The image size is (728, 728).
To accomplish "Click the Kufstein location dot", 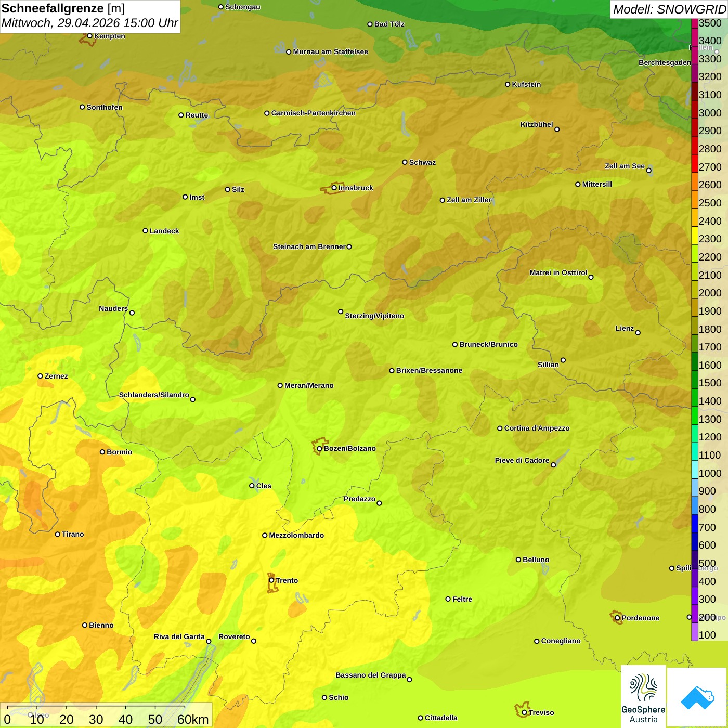I will [508, 84].
